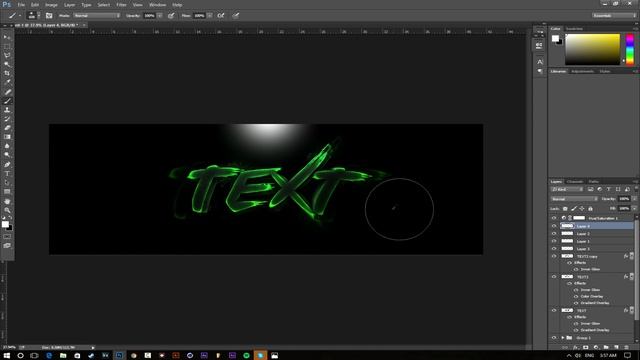Toggle visibility of TEXT3 layer
Viewport: 640px width, 360px height.
click(x=554, y=276)
